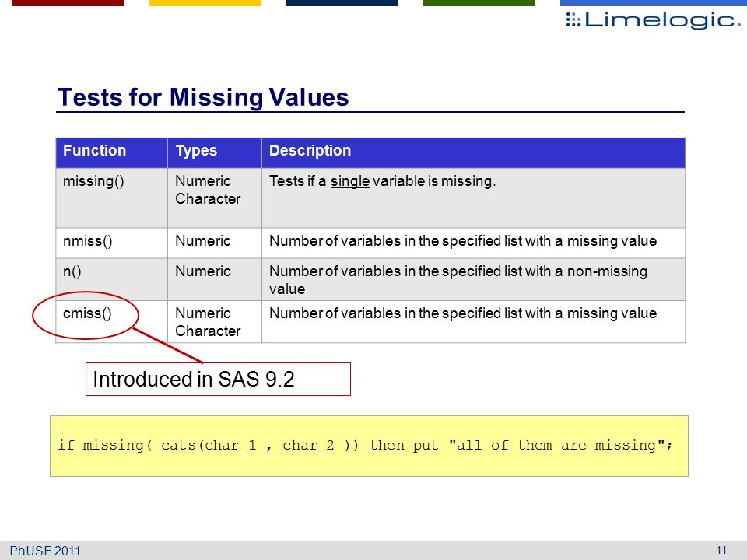This screenshot has height=560, width=747.
Task: Click slide number 11 in footer
Action: pos(721,551)
